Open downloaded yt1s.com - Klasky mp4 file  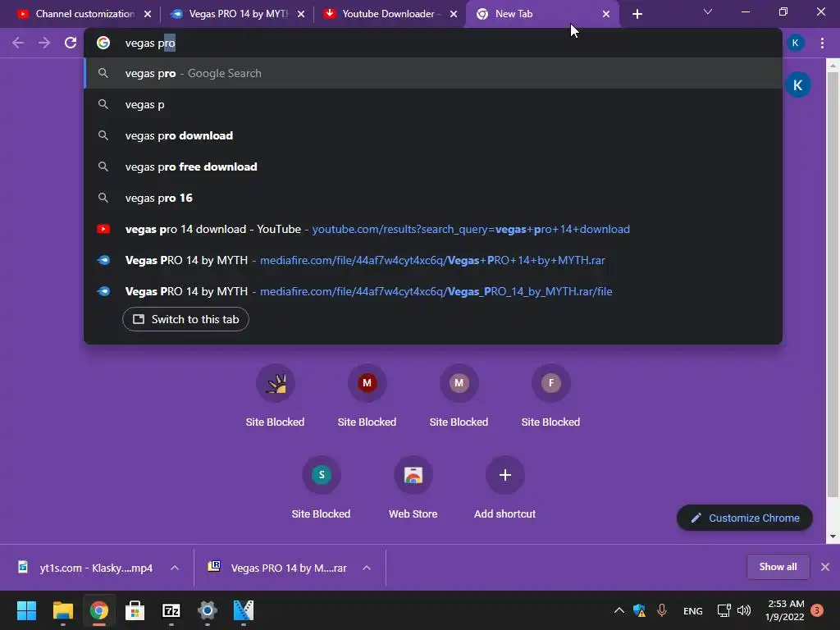(87, 568)
